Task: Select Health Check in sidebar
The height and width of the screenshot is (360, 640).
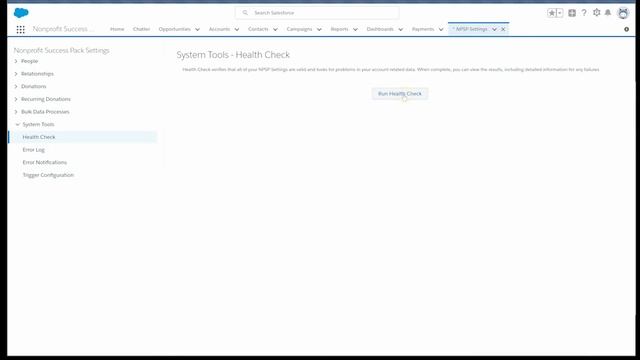Action: pos(83,137)
